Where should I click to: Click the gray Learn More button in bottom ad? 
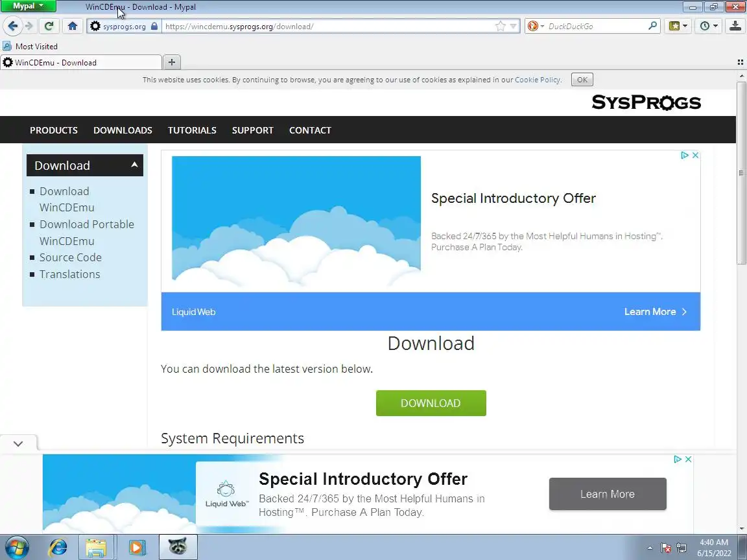pyautogui.click(x=608, y=494)
